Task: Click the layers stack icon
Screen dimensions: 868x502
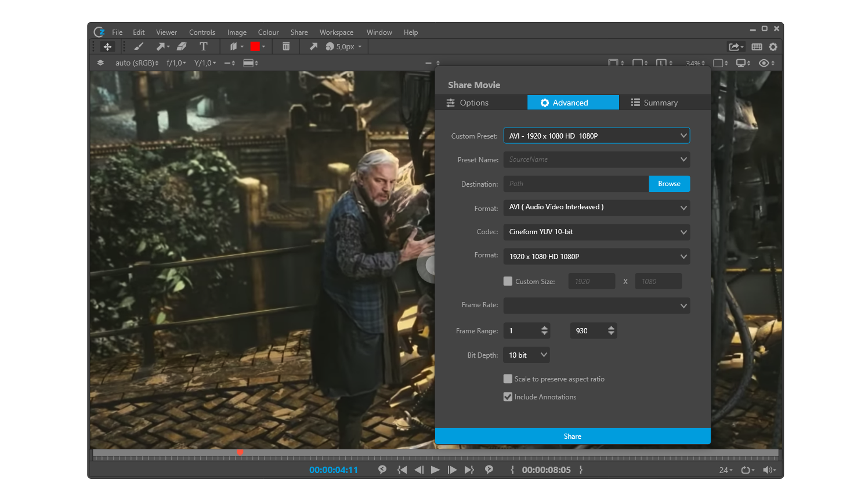Action: 100,63
